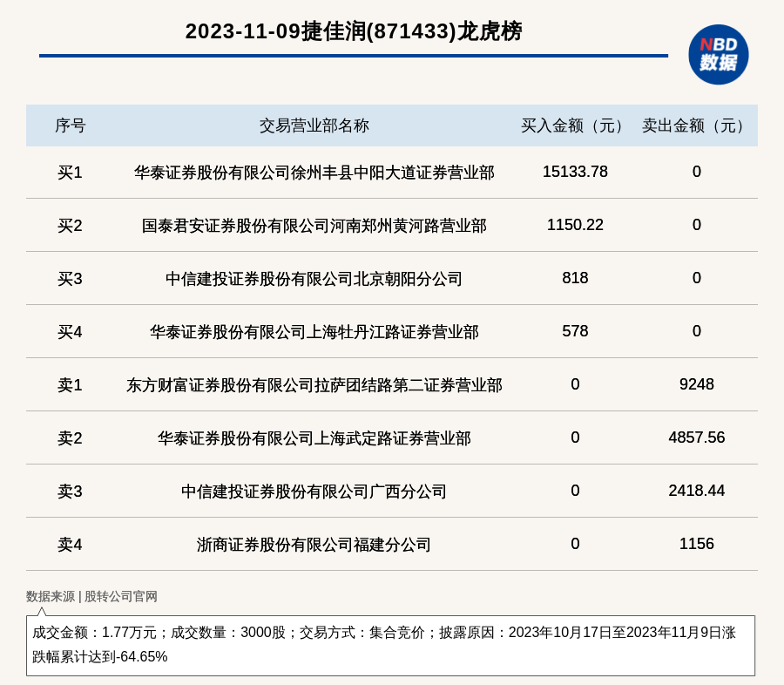Screen dimensions: 784x685
Task: Select the buy amount 818
Action: click(575, 278)
